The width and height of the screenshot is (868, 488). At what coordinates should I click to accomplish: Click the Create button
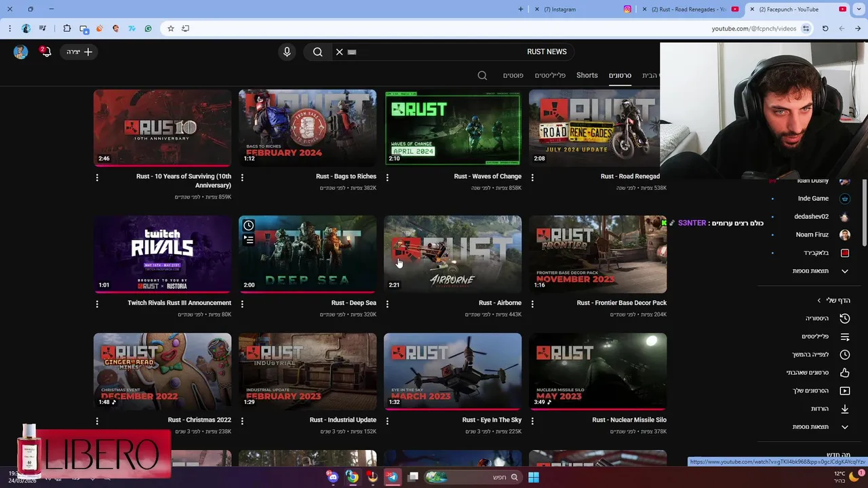point(80,52)
